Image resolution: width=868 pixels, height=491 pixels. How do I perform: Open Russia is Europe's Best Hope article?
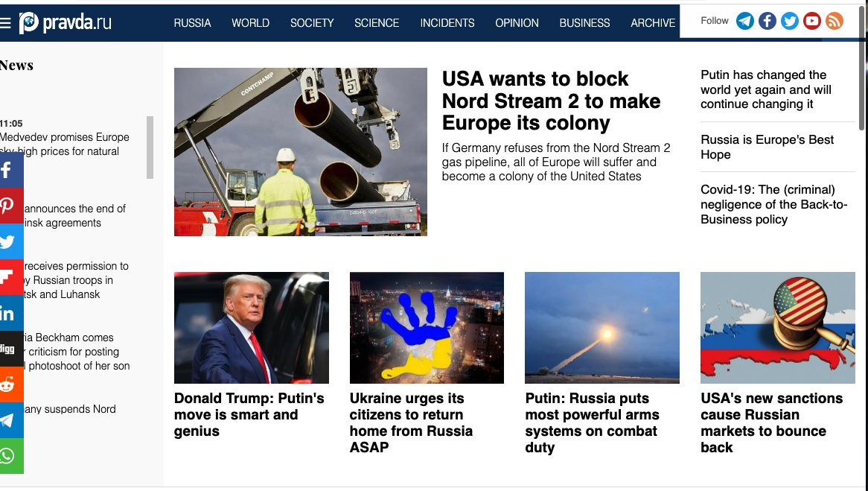coord(767,147)
